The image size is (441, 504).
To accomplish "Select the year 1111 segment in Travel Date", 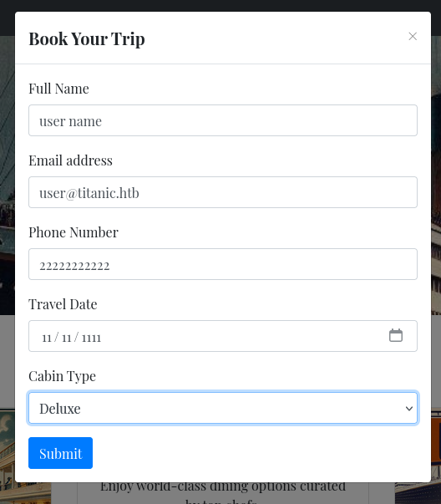I will click(91, 338).
